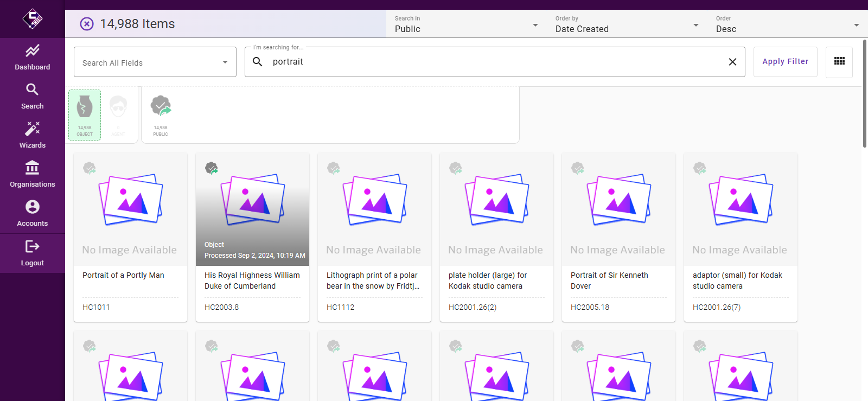Click the Logout icon
The width and height of the screenshot is (868, 401).
point(33,247)
